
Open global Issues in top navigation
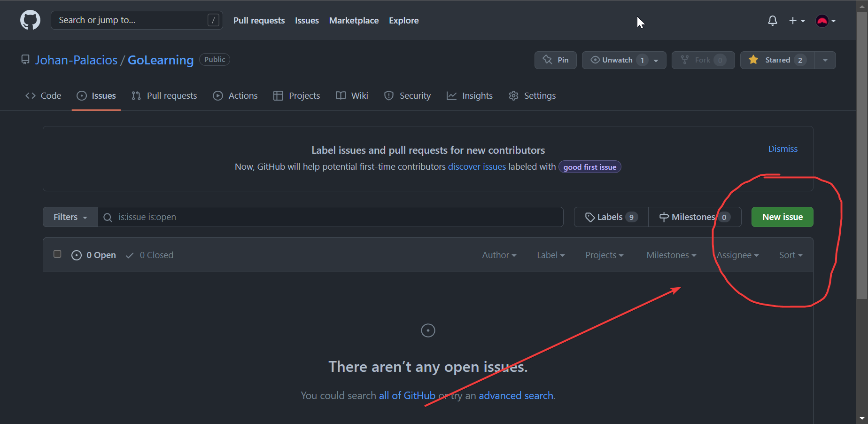[307, 21]
